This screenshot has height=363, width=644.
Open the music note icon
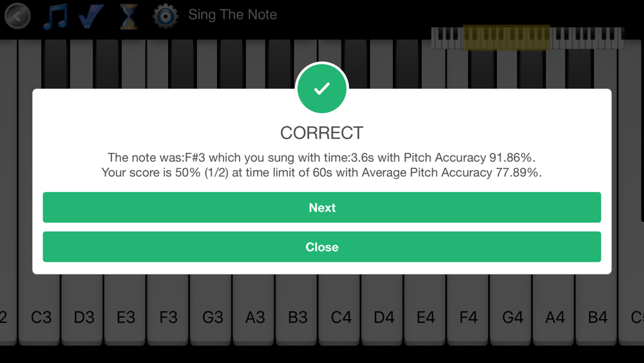coord(55,17)
